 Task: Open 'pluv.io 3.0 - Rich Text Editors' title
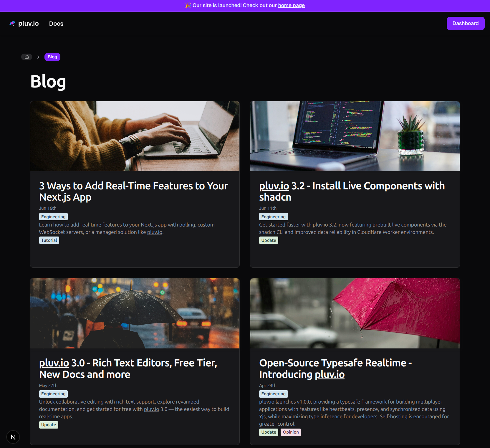pyautogui.click(x=128, y=369)
